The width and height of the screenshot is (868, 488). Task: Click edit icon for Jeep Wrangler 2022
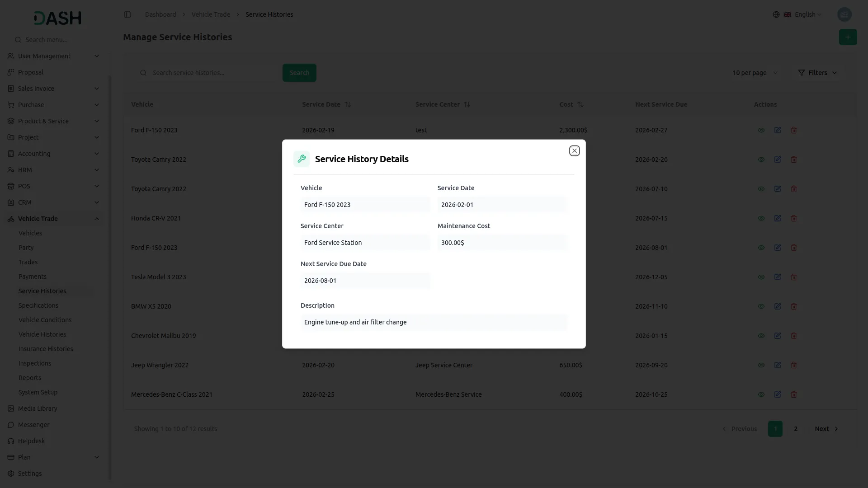(778, 365)
